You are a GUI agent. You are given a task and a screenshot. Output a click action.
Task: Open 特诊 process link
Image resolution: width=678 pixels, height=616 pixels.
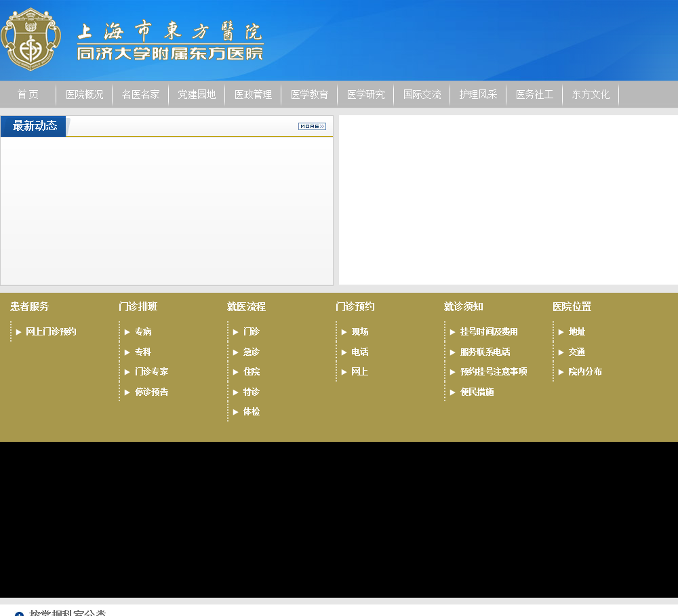(x=252, y=392)
